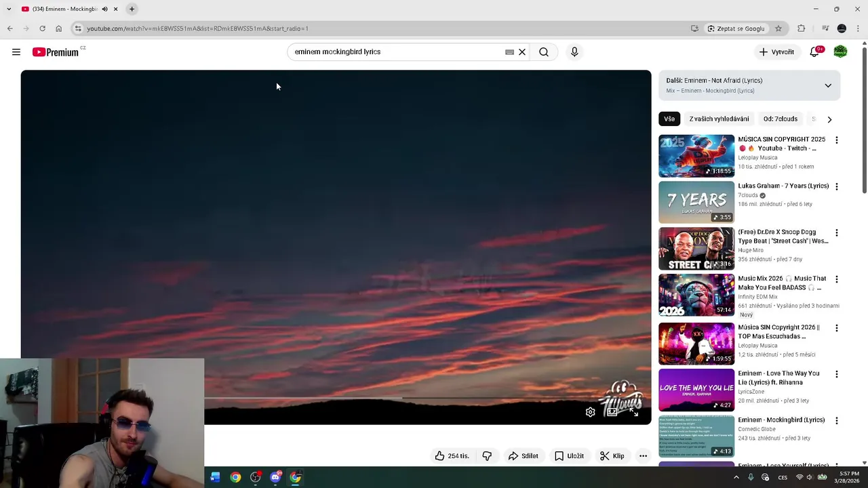Switch to theater mode in player
The image size is (868, 488).
click(x=612, y=412)
